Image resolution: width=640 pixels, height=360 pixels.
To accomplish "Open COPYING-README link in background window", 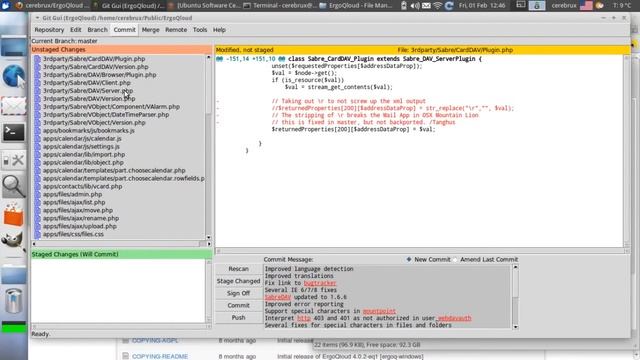I will 160,356.
